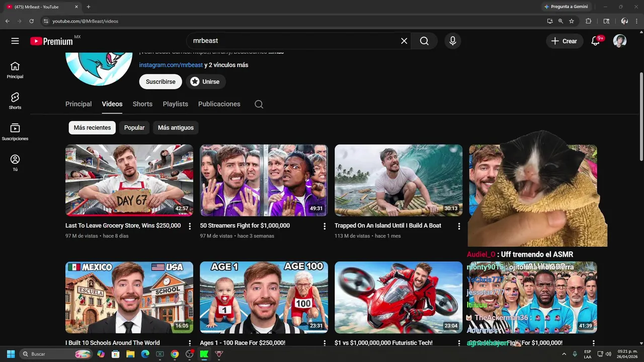
Task: Open options for Last To Leave Grocery Store
Action: 190,226
